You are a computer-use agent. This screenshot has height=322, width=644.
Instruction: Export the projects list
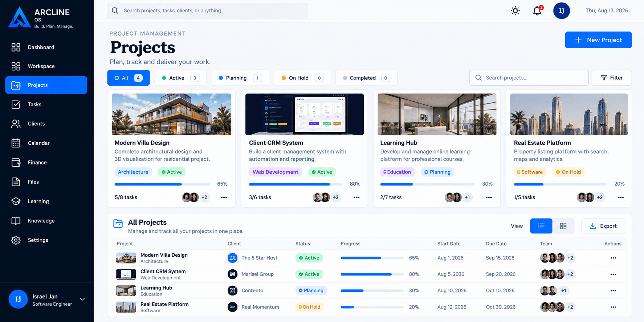pos(603,226)
